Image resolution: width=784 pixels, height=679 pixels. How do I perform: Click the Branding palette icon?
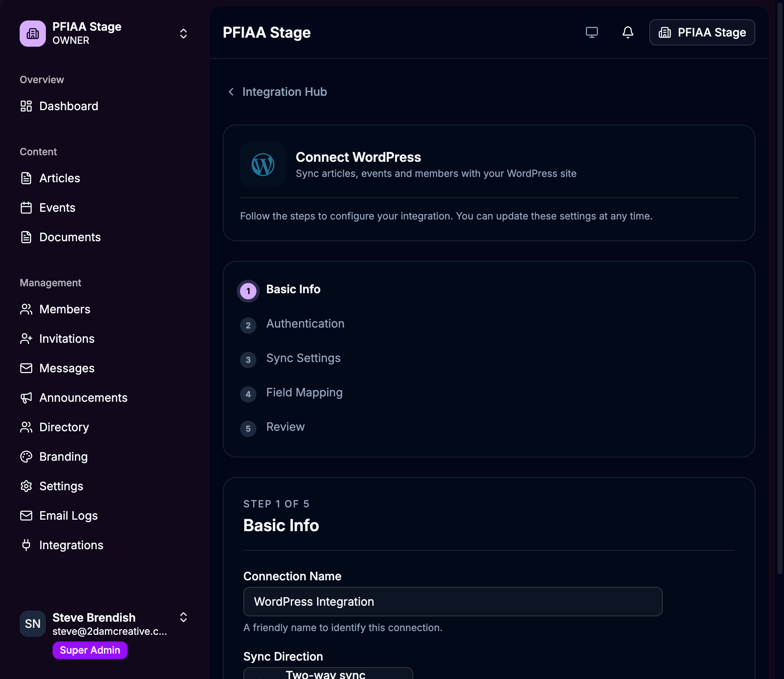tap(26, 457)
